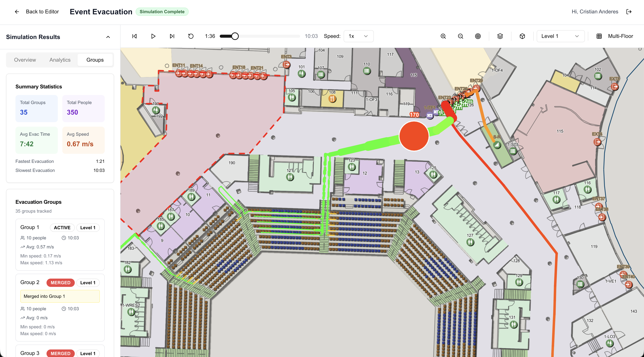Click the Multi-Floor grid icon
This screenshot has width=644, height=357.
coord(599,36)
